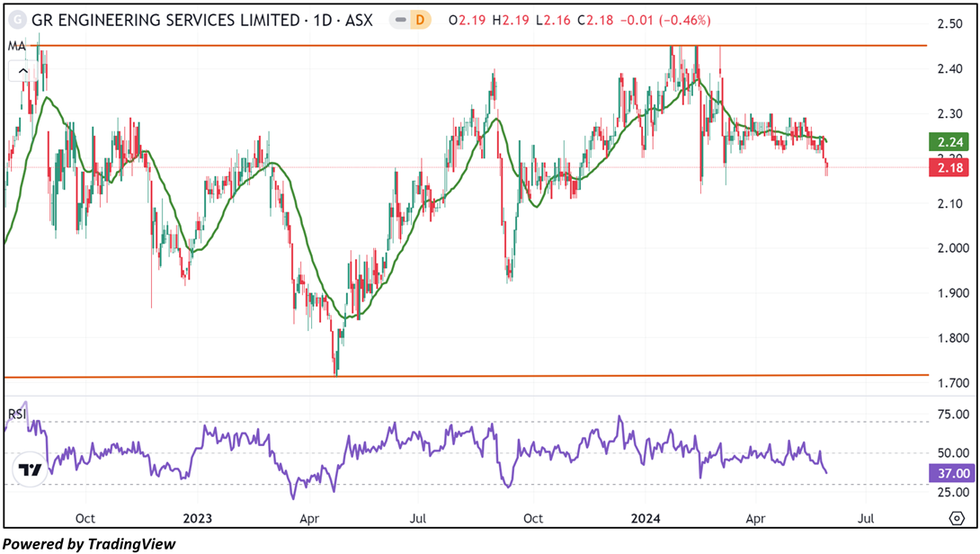Click the GR Engineering symbol logo icon
The image size is (980, 554).
click(x=17, y=20)
